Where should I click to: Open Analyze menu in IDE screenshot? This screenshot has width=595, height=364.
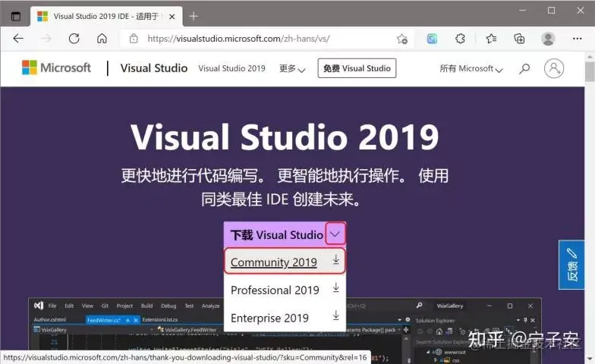(211, 306)
